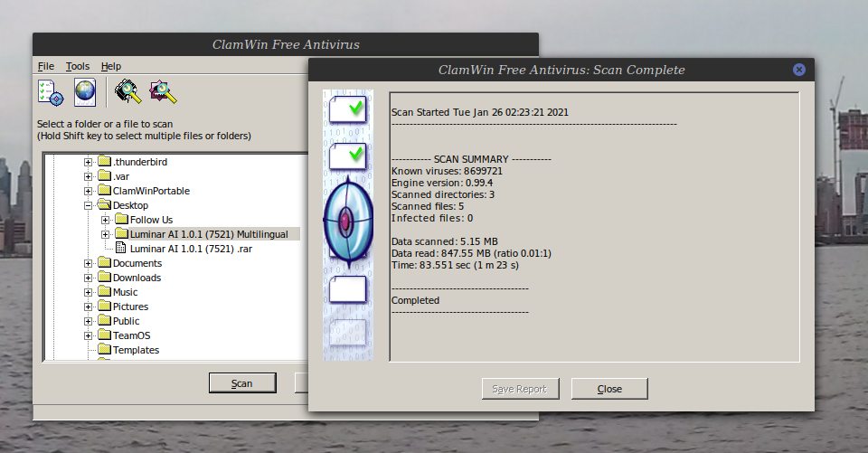Expand the Pictures folder node
The width and height of the screenshot is (868, 453).
point(88,307)
